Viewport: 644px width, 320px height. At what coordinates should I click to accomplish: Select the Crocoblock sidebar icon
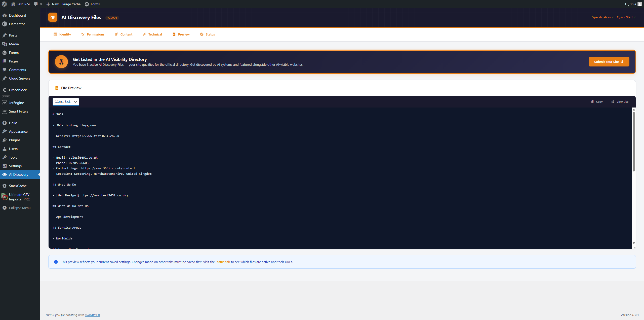[x=5, y=90]
